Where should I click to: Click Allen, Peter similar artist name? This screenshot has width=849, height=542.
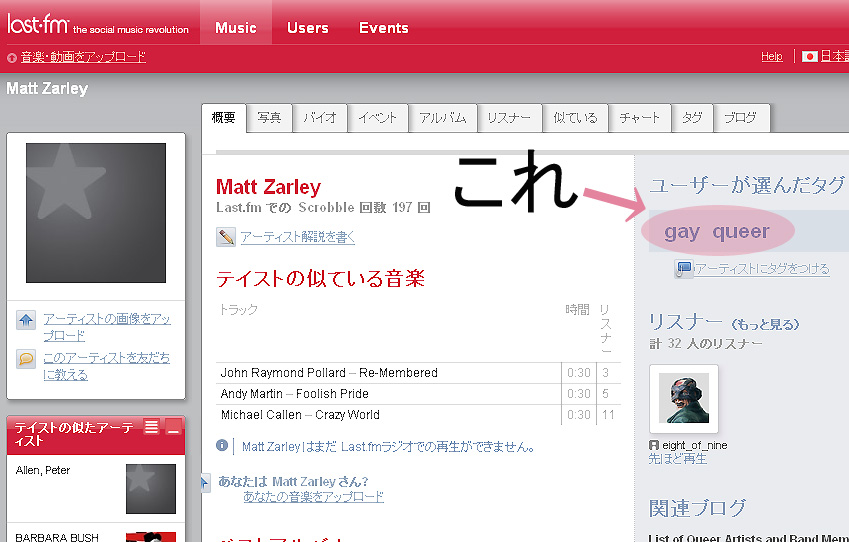(x=43, y=470)
